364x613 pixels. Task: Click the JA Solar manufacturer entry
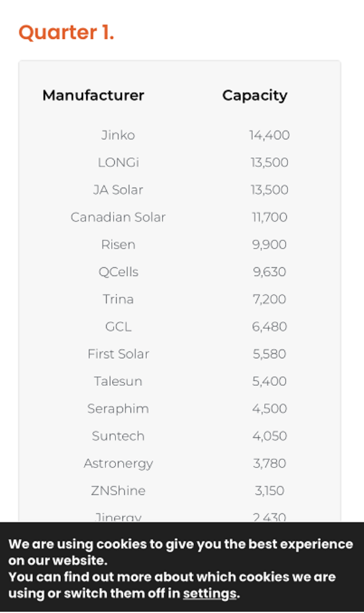coord(118,189)
